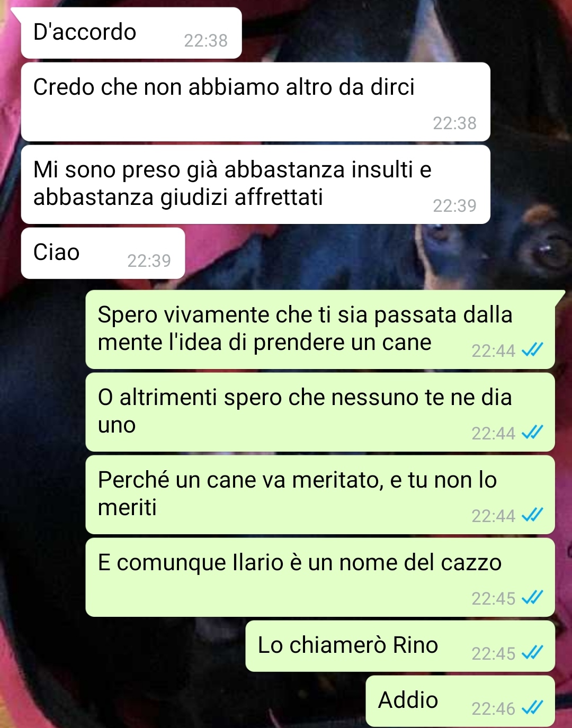Image resolution: width=572 pixels, height=728 pixels.
Task: Tap the 22:38 timestamp on "D'accordo"
Action: [205, 40]
